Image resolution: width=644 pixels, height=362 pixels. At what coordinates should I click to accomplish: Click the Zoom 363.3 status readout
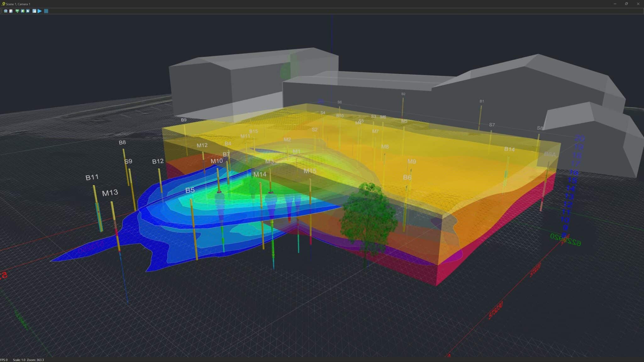pyautogui.click(x=35, y=360)
